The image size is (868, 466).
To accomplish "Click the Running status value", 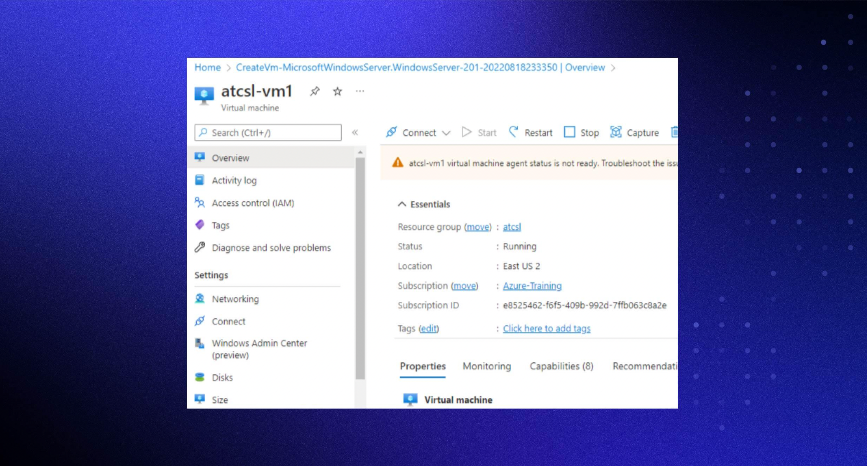I will tap(519, 246).
